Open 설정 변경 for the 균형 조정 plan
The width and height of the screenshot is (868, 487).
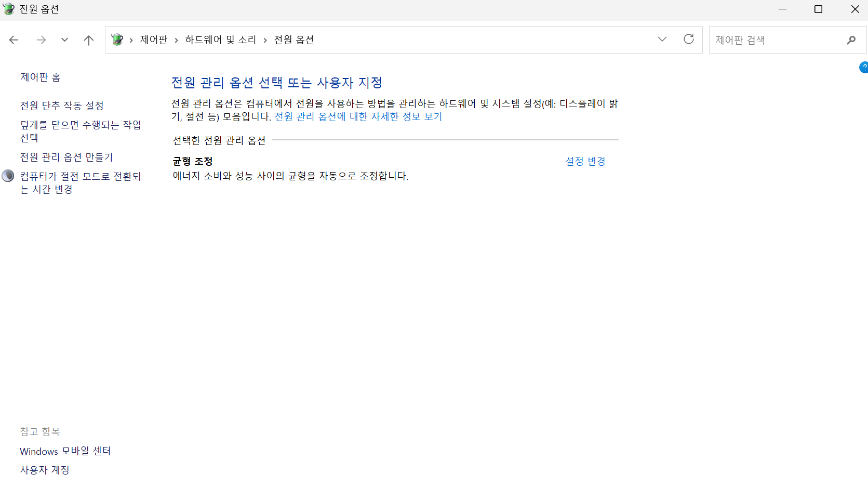585,161
